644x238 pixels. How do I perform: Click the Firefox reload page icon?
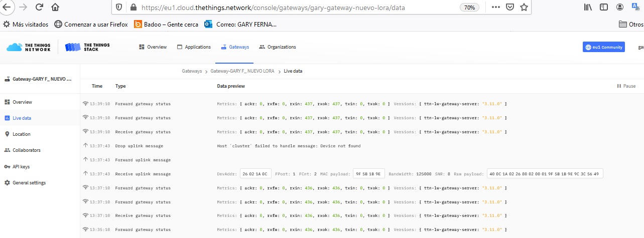point(39,8)
